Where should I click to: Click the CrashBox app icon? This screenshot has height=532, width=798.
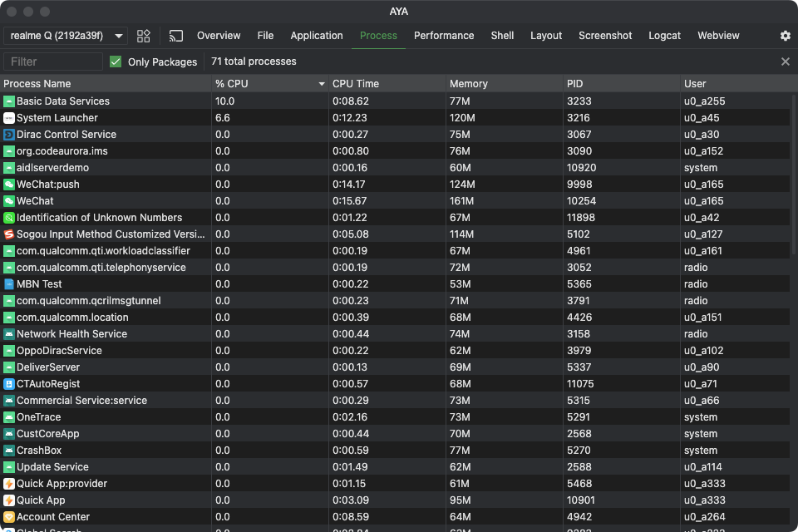tap(8, 451)
